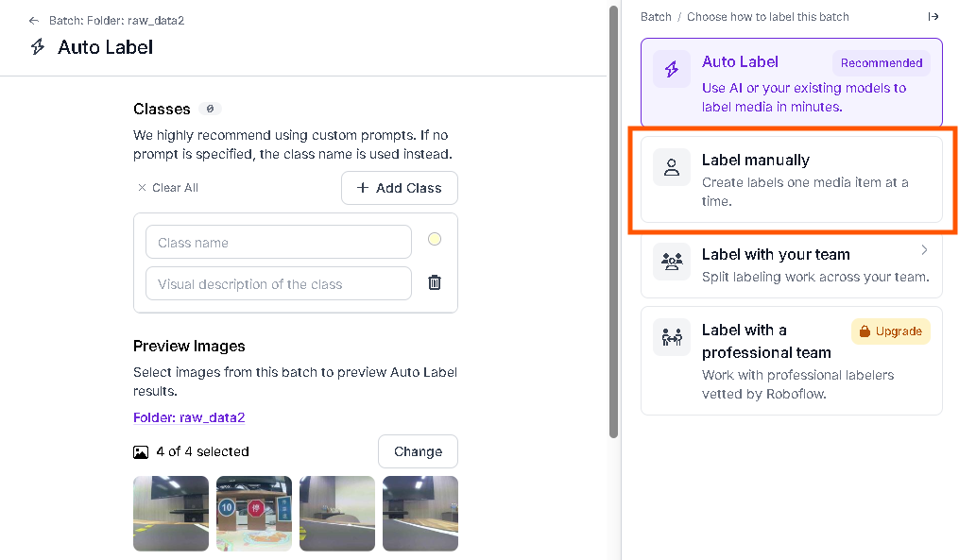Click the vertical scrollbar of main panel

(614, 223)
